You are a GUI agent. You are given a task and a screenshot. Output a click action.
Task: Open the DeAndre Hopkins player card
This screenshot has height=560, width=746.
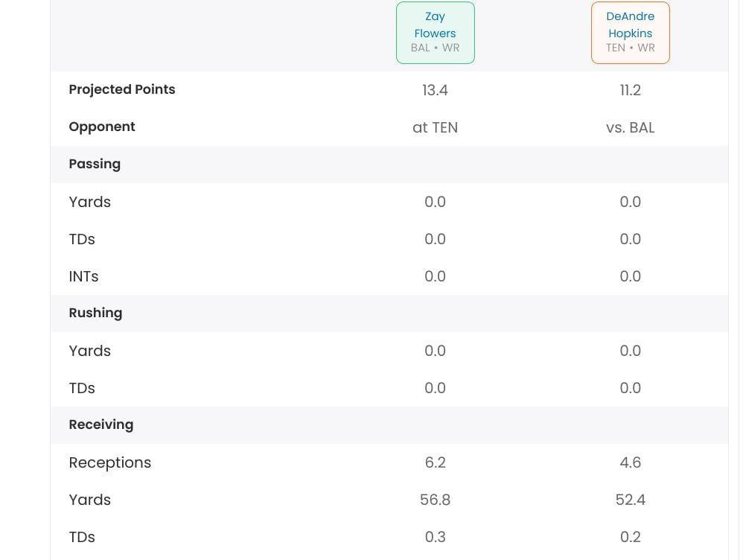pos(630,33)
